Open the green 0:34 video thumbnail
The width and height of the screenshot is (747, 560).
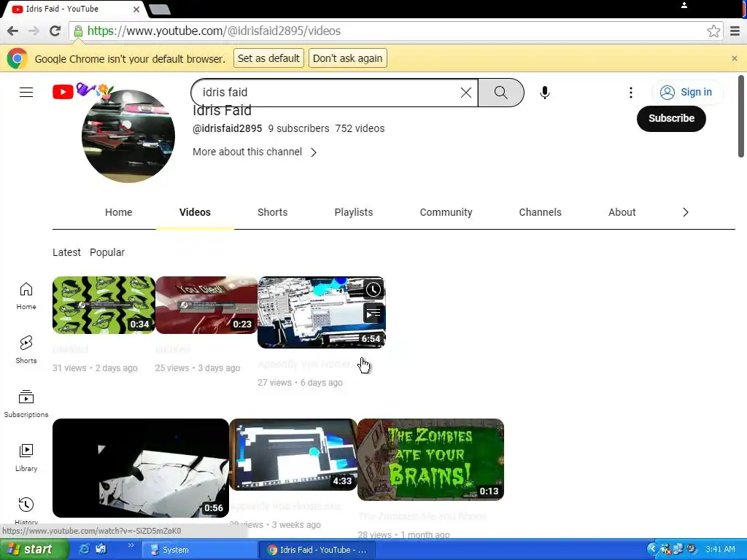click(x=104, y=306)
